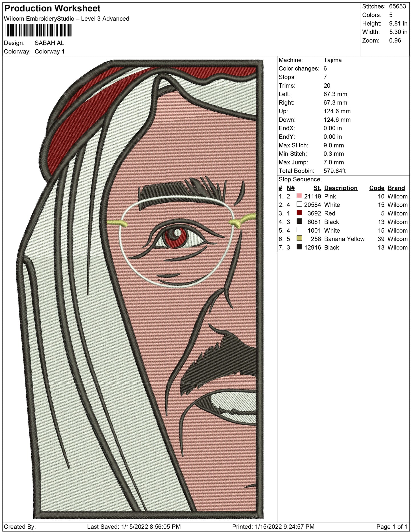Click the Up value 124.6 mm
This screenshot has height=532, width=412.
pos(337,111)
